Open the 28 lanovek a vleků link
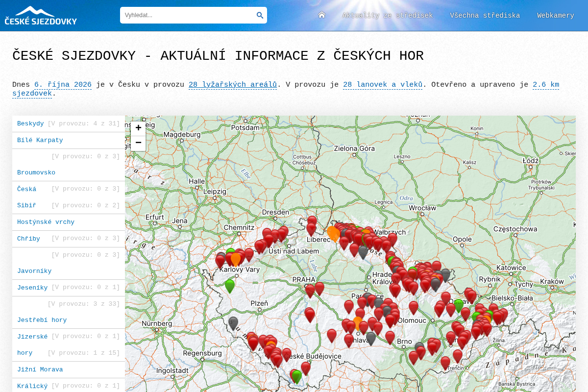Image resolution: width=588 pixels, height=392 pixels. coord(383,85)
